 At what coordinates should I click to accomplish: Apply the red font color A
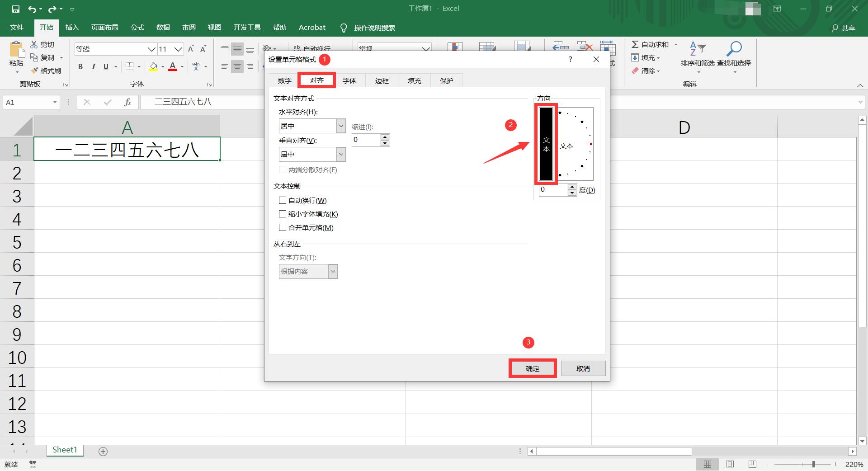[173, 67]
